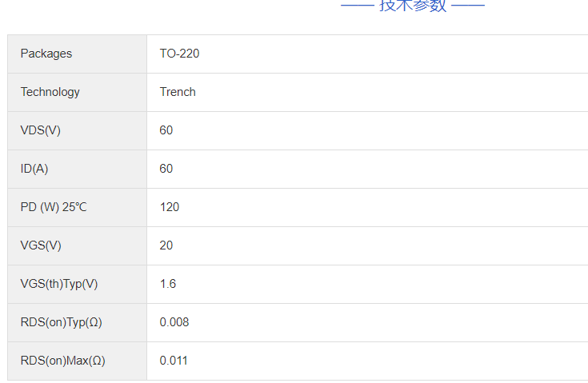Screen dimensions: 588x383
Task: Select the Trench technology value
Action: [178, 92]
